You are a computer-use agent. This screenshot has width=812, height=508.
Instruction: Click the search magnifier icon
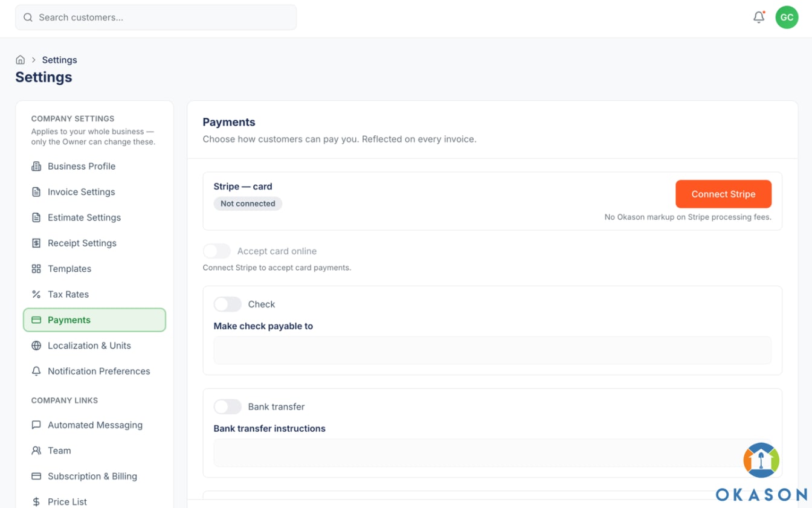click(x=28, y=18)
